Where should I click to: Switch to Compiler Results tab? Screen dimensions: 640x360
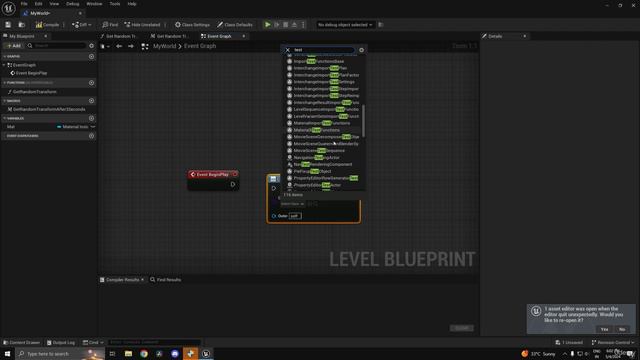coord(122,280)
